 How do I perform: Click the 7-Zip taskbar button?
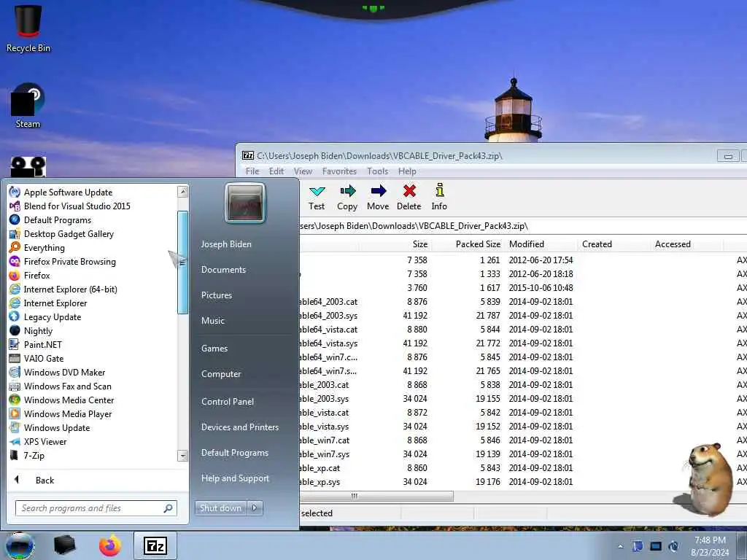coord(155,545)
